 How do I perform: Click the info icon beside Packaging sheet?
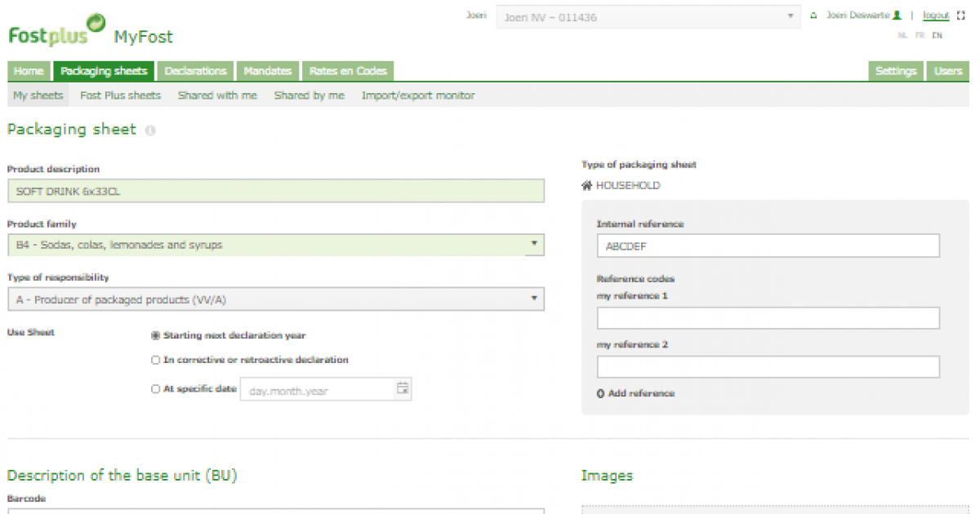click(x=150, y=131)
